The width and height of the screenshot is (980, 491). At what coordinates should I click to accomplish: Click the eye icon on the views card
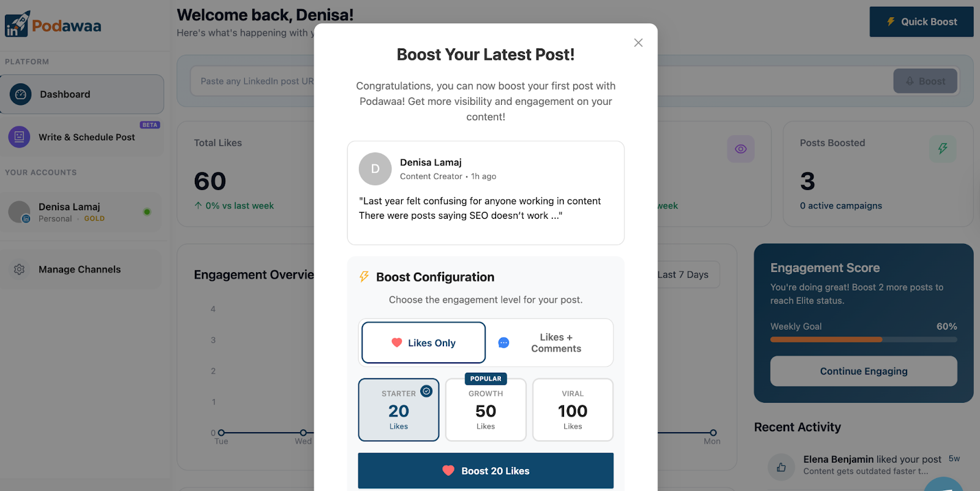741,148
